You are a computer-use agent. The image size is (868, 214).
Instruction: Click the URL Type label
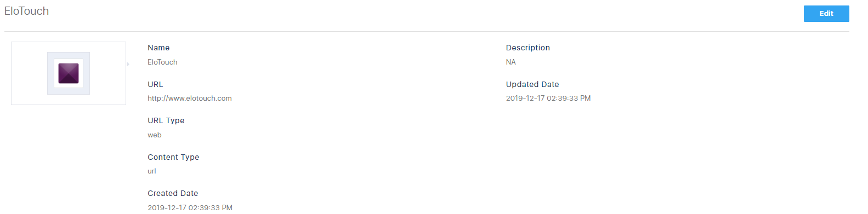coord(166,120)
